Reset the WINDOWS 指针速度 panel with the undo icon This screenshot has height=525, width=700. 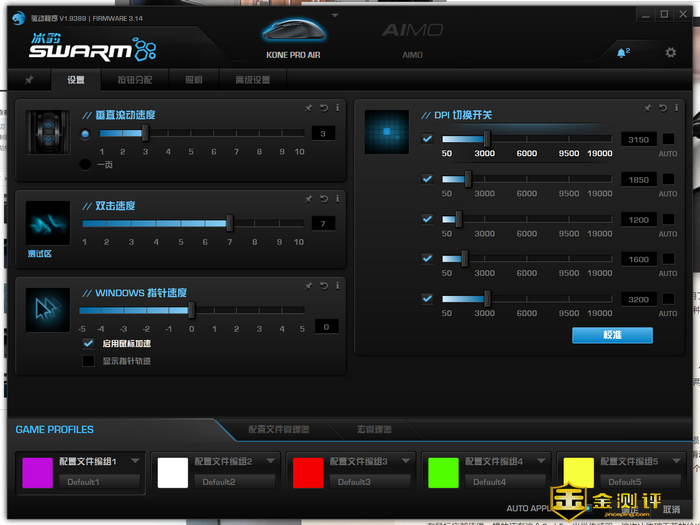click(324, 286)
